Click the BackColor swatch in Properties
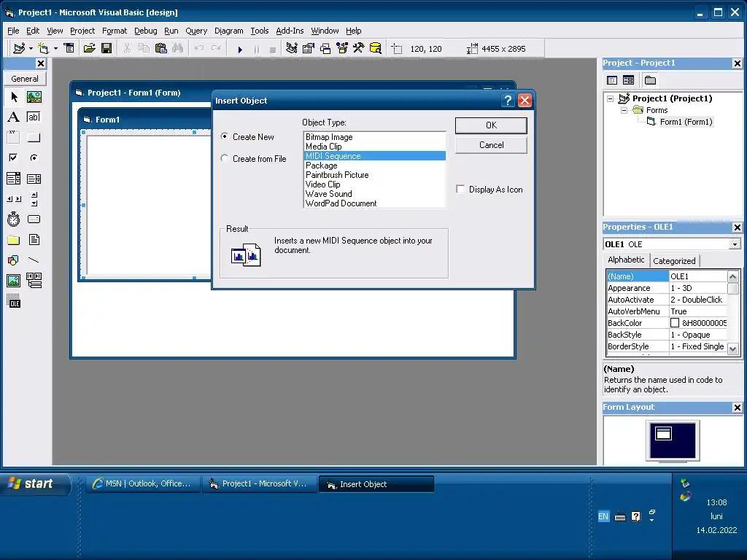 [675, 323]
